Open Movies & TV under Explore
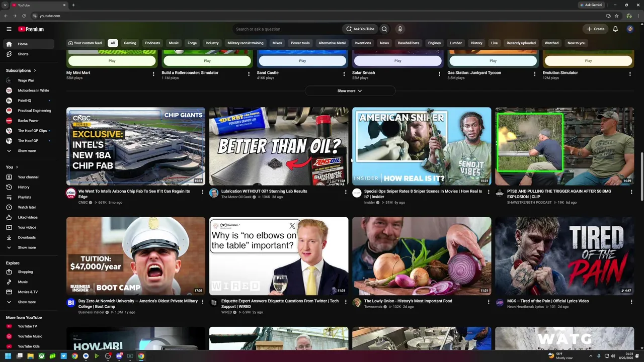The width and height of the screenshot is (644, 362). [28, 292]
